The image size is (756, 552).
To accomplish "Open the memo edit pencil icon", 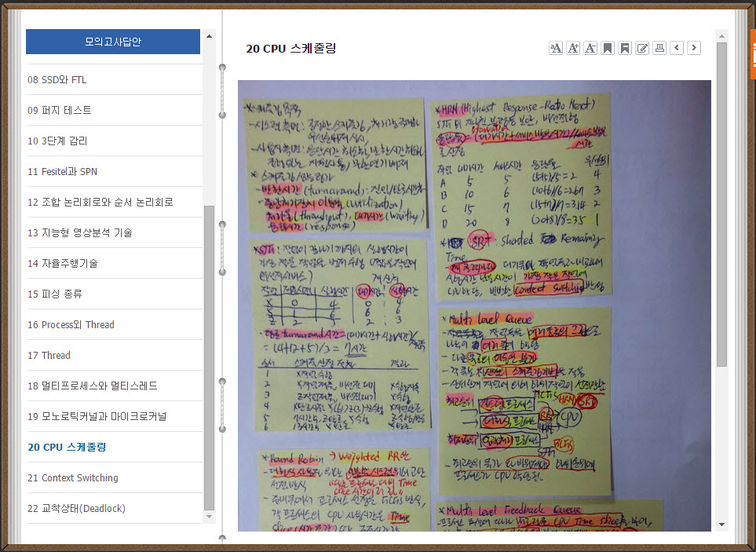I will 642,48.
